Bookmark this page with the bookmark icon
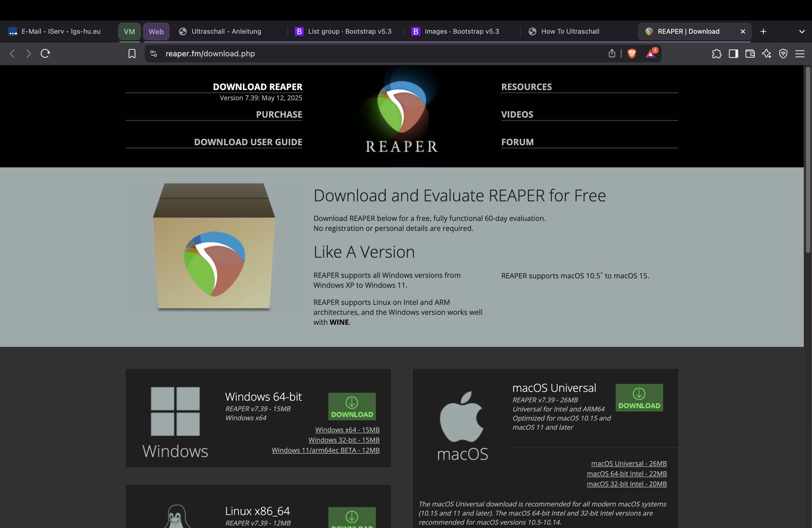The width and height of the screenshot is (812, 528). click(132, 54)
